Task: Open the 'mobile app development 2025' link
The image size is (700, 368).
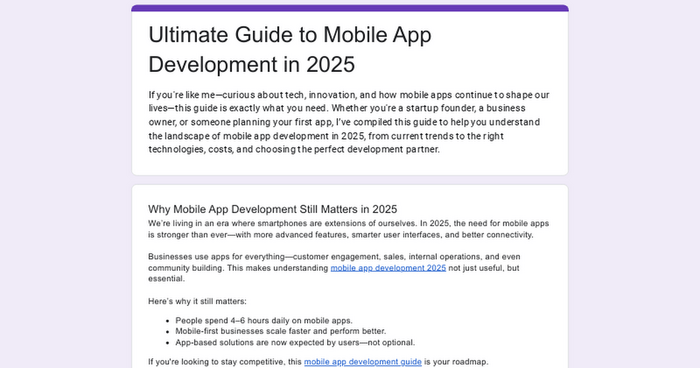Action: [388, 268]
